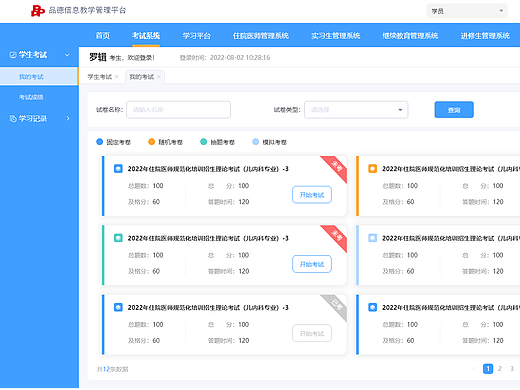Select the light blue 模拟考卷 legend dot
The height and width of the screenshot is (390, 520).
[255, 142]
